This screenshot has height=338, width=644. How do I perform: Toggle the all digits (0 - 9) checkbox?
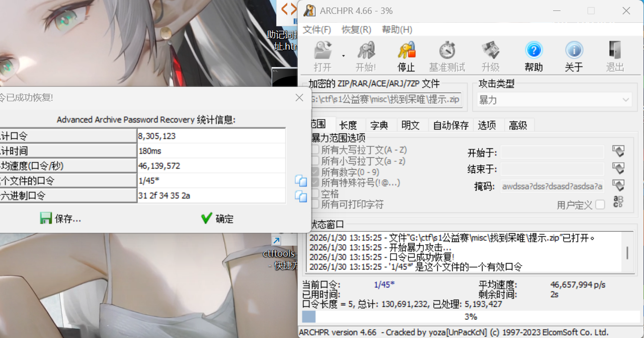[315, 172]
